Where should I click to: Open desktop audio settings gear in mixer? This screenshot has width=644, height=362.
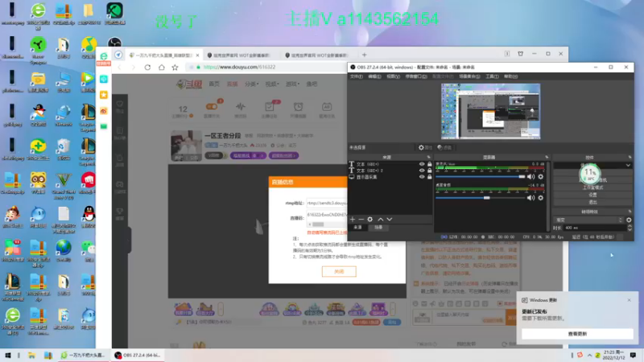click(540, 198)
